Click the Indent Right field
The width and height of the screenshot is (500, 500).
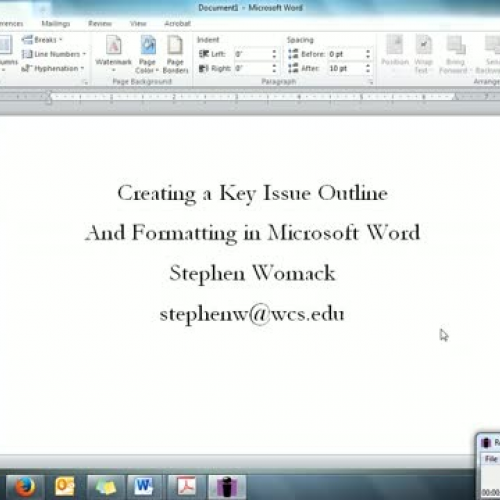(252, 68)
